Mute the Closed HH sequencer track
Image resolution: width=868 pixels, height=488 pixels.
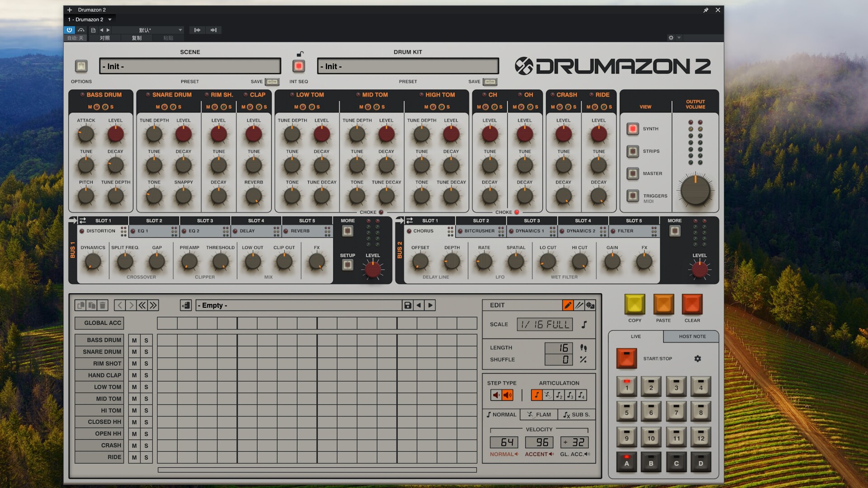coord(134,422)
